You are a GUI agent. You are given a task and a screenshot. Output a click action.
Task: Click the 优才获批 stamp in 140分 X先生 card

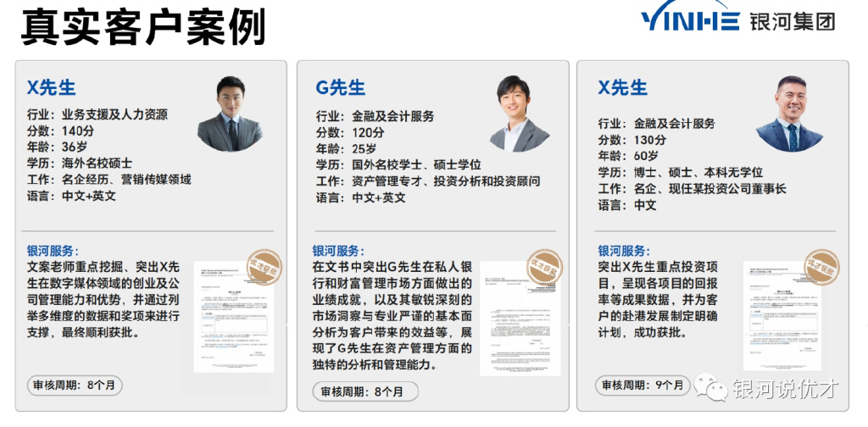point(264,268)
